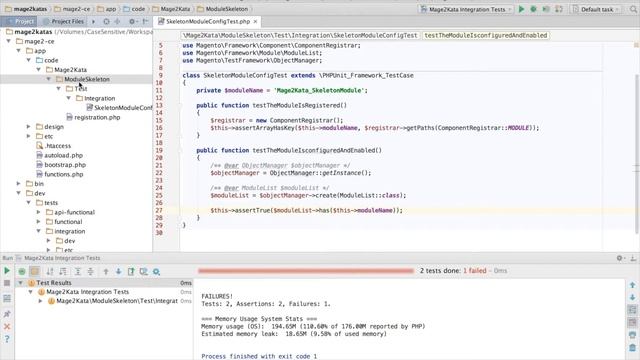Viewport: 640px width, 360px height.
Task: Expand all test result nodes
Action: point(78,271)
